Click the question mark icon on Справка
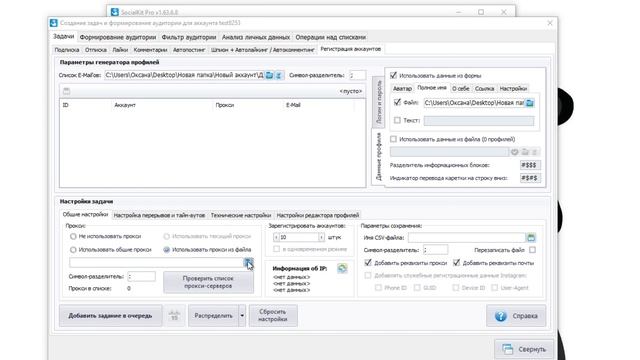 [500, 316]
